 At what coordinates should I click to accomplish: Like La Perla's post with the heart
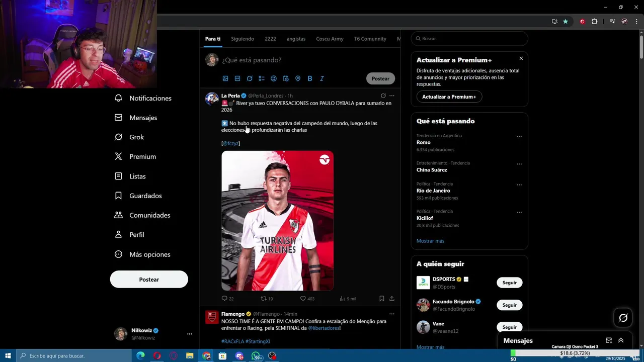click(303, 298)
